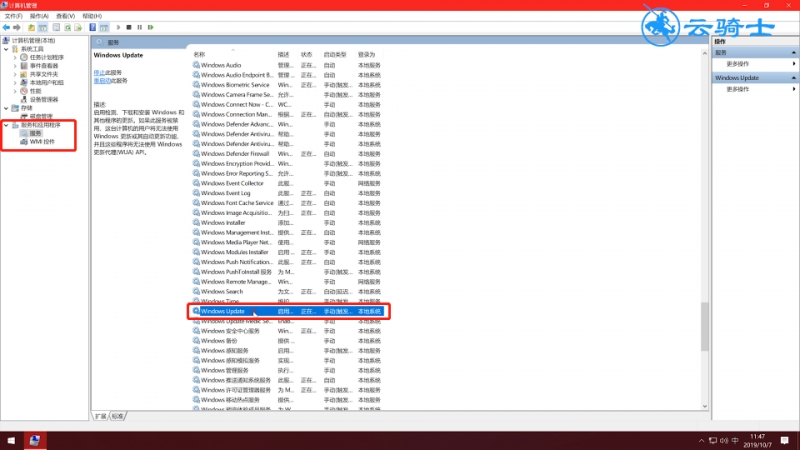Viewport: 800px width, 450px height.
Task: Open the 帮助(H) menu
Action: [92, 16]
